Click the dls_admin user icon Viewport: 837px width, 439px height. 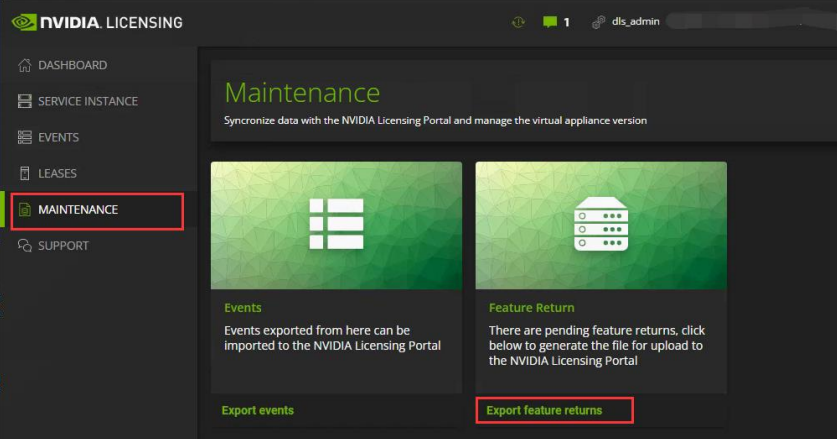(x=598, y=22)
